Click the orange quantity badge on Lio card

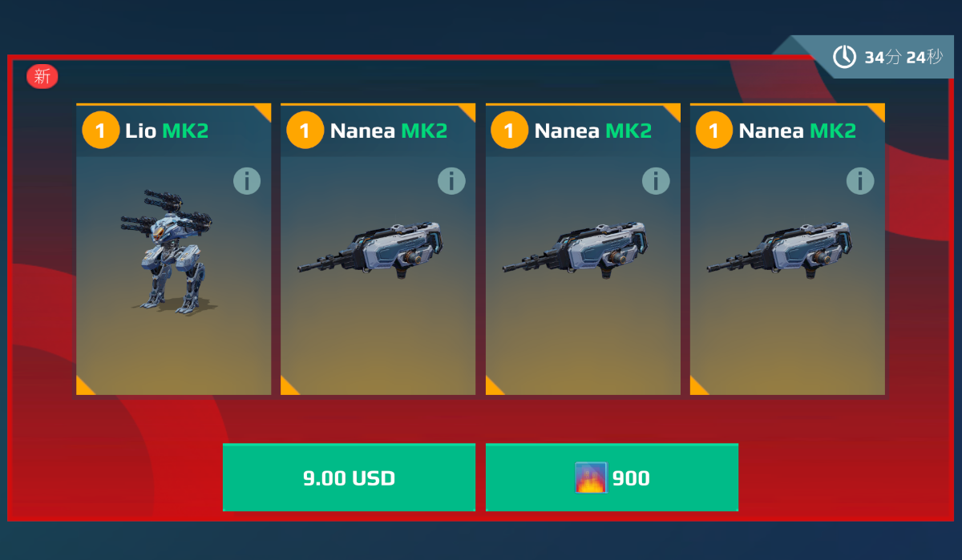100,130
